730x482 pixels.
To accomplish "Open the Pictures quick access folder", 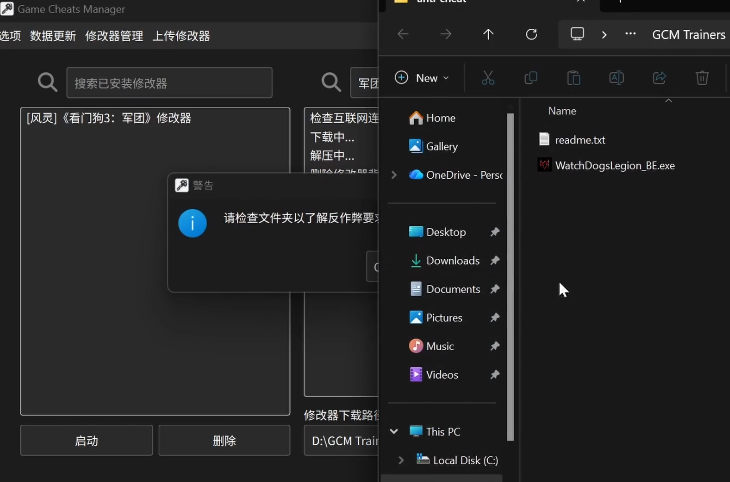I will [435, 318].
